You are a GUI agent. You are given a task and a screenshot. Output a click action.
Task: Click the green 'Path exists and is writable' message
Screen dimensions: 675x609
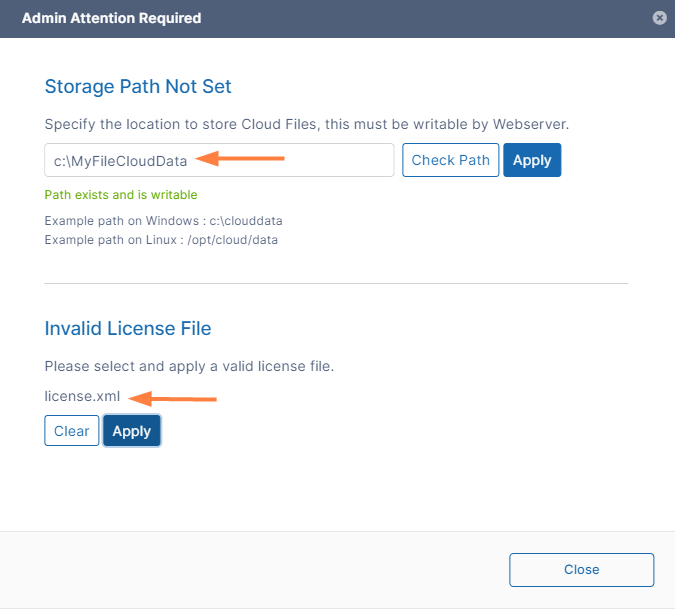click(x=121, y=195)
